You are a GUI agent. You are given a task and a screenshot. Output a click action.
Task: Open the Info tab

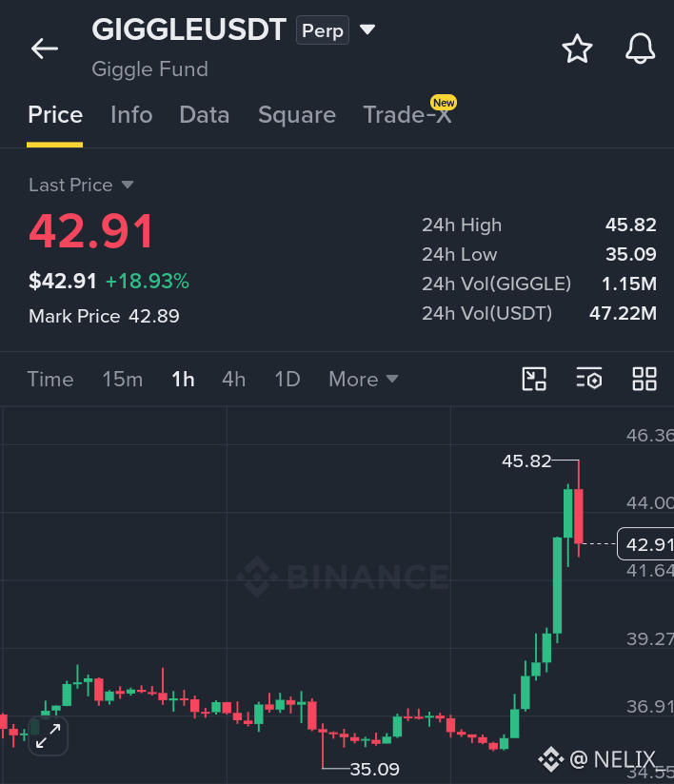[131, 115]
